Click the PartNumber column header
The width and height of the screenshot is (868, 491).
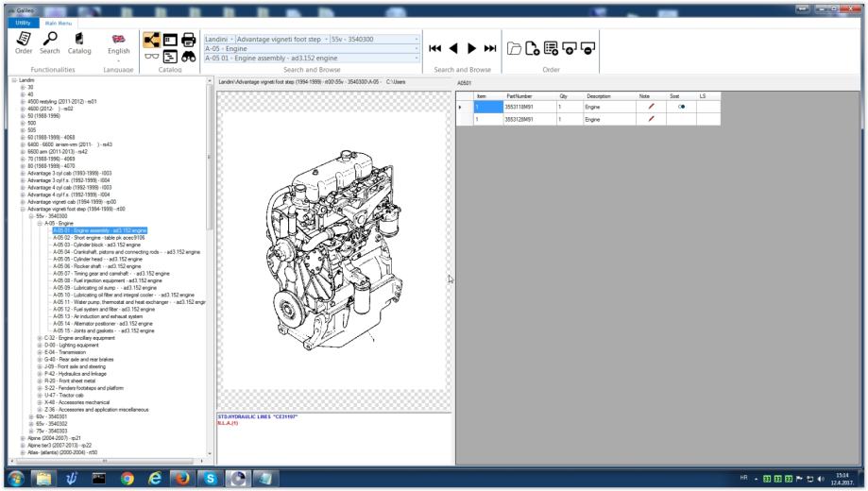(519, 96)
